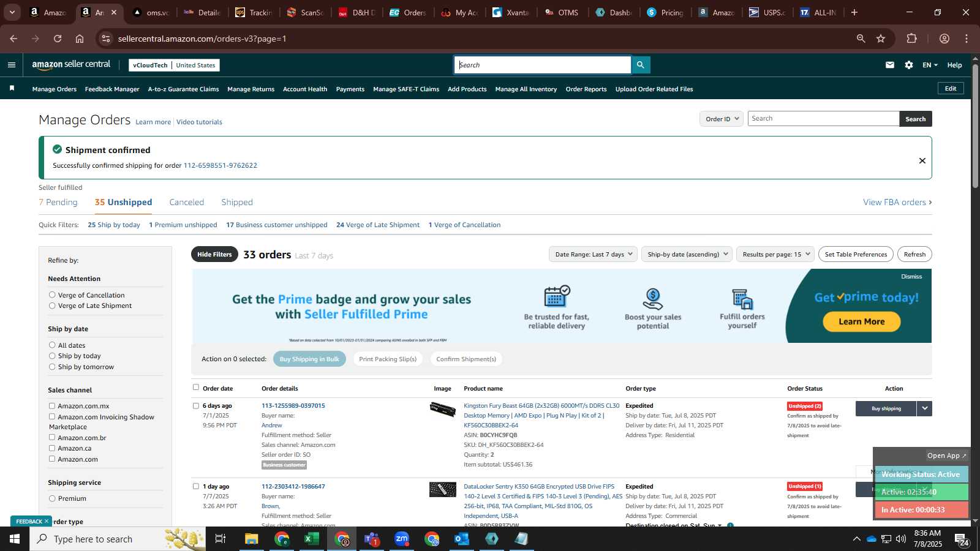Check the Amazon.ca sales channel

(52, 448)
